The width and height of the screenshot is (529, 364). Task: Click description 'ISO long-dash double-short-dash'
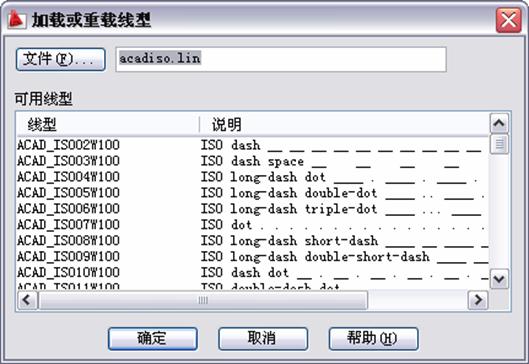(x=315, y=257)
